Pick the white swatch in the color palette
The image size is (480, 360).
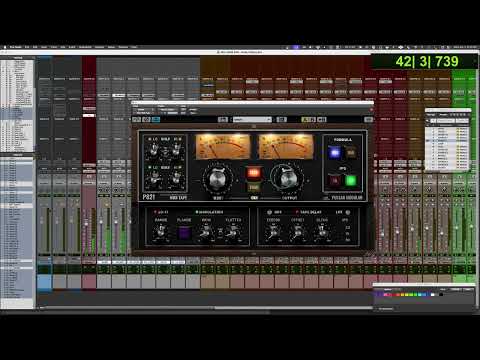[433, 295]
